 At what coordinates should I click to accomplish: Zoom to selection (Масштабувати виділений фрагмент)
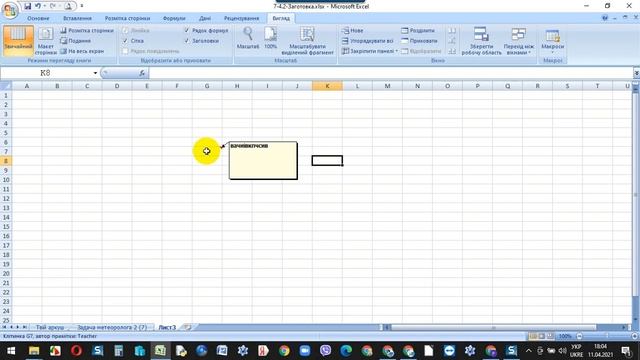[x=307, y=40]
